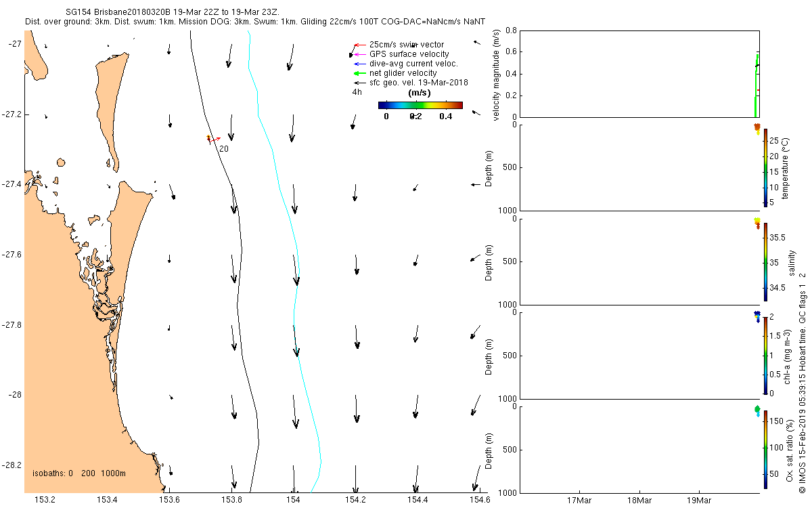Click the '-27.8' latitude tick label
This screenshot has height=508, width=812.
click(13, 324)
